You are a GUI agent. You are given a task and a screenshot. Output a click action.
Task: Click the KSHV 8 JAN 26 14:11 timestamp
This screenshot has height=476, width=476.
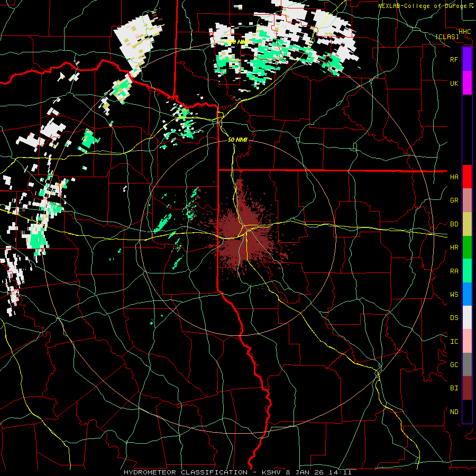click(x=307, y=472)
